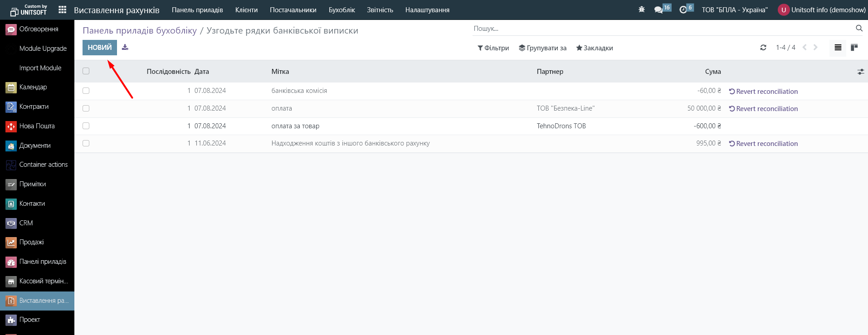This screenshot has width=868, height=335.
Task: Revert reconciliation for 50 000,00 ₴ row
Action: (763, 109)
